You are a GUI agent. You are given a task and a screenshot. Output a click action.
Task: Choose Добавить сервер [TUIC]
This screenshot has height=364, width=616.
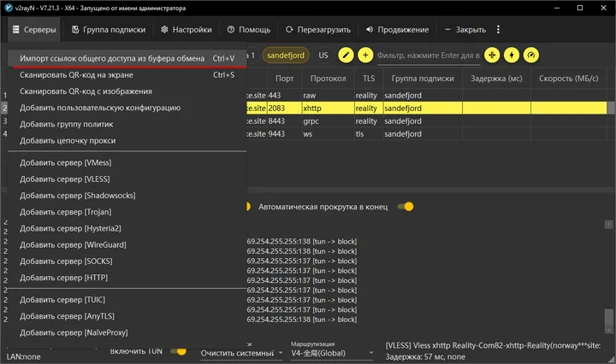(127, 300)
